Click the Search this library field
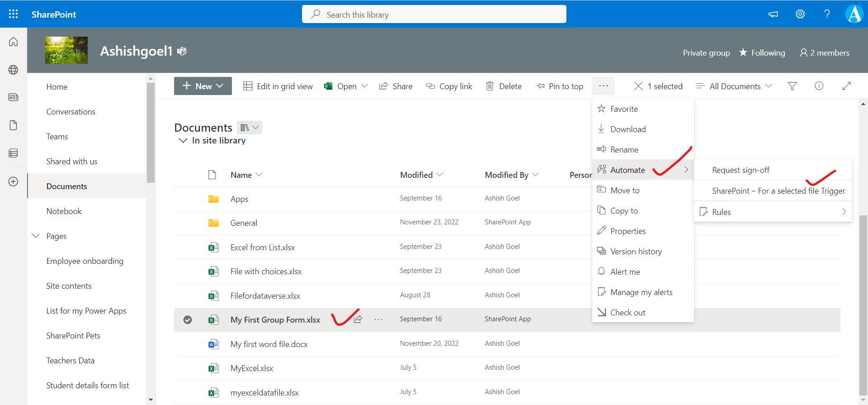The image size is (868, 405). [x=434, y=14]
